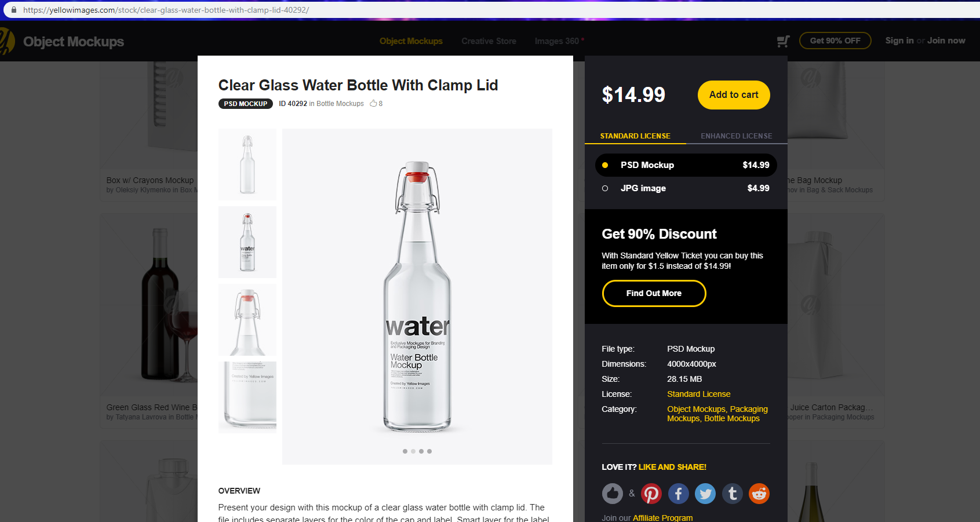Share on Twitter icon

click(x=705, y=494)
